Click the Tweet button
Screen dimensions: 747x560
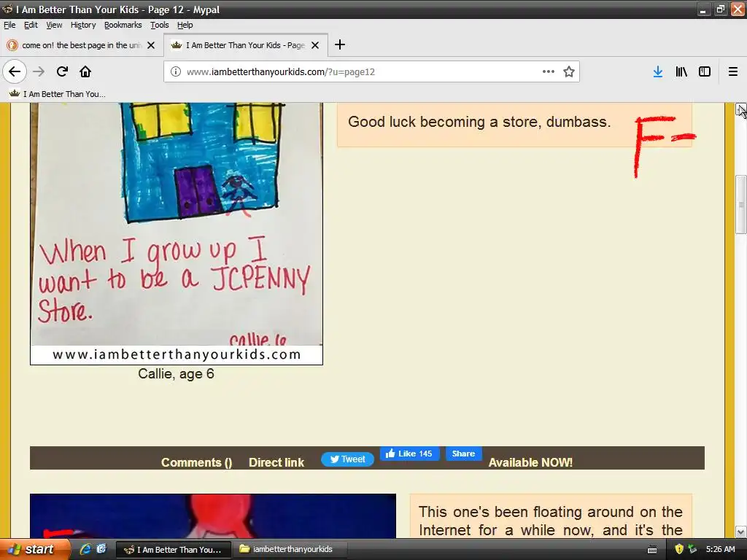click(x=347, y=459)
